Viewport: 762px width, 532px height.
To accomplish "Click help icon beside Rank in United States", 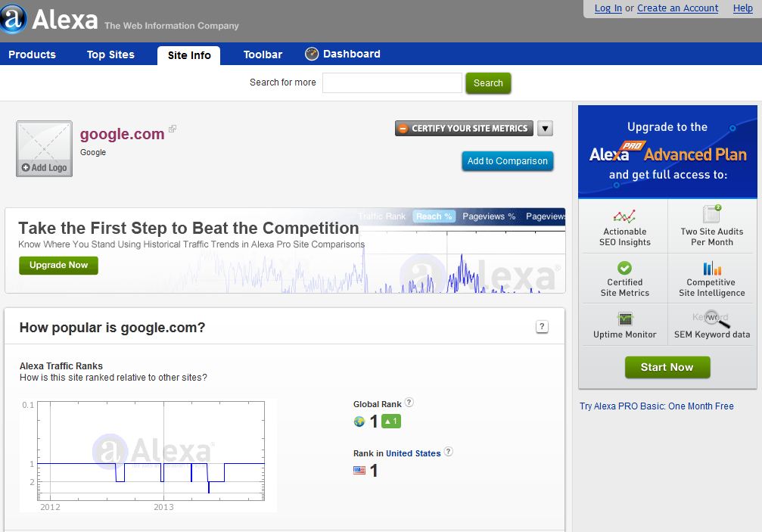I will [x=448, y=452].
